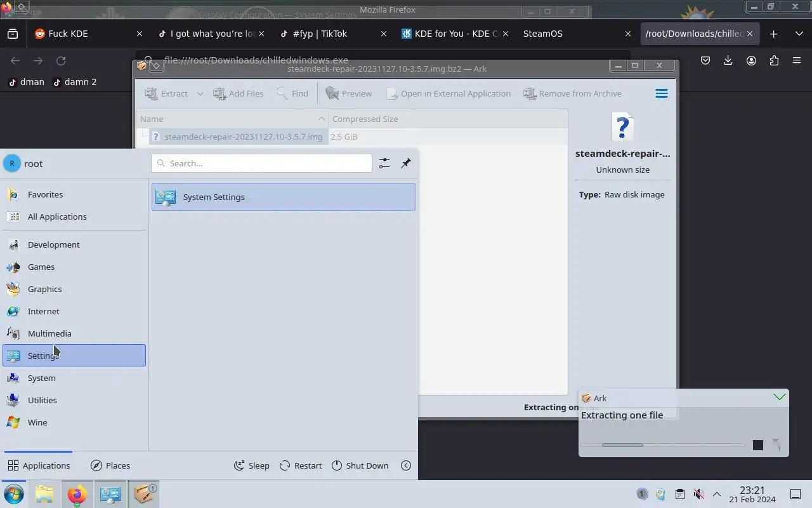
Task: Open Favorites category
Action: [74, 194]
